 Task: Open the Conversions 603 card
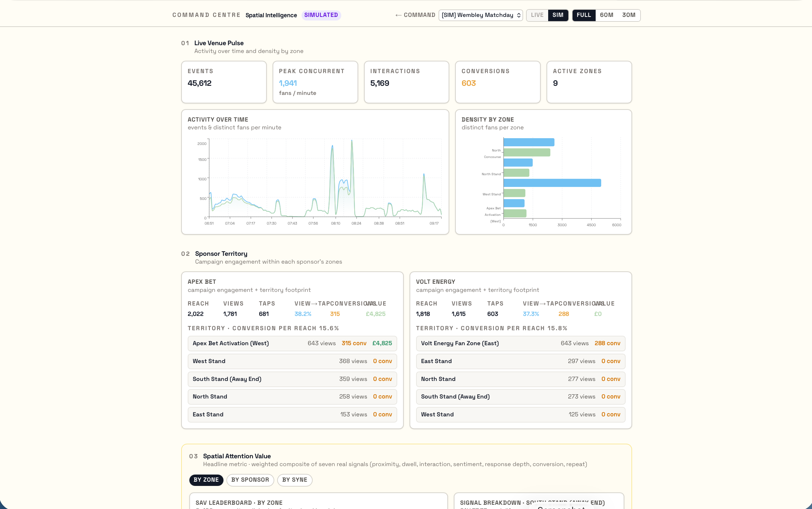point(498,82)
